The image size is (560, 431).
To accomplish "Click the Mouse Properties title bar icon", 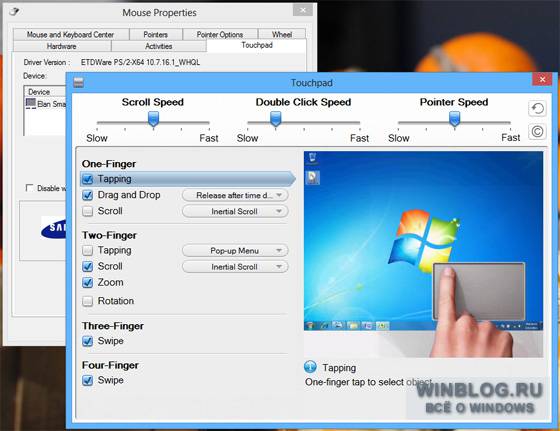I will point(14,11).
